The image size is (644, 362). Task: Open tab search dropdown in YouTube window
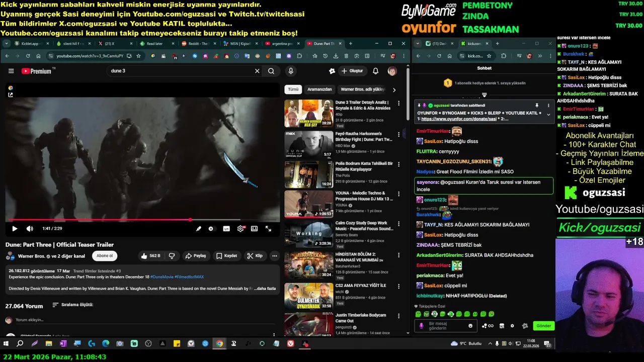[7, 44]
